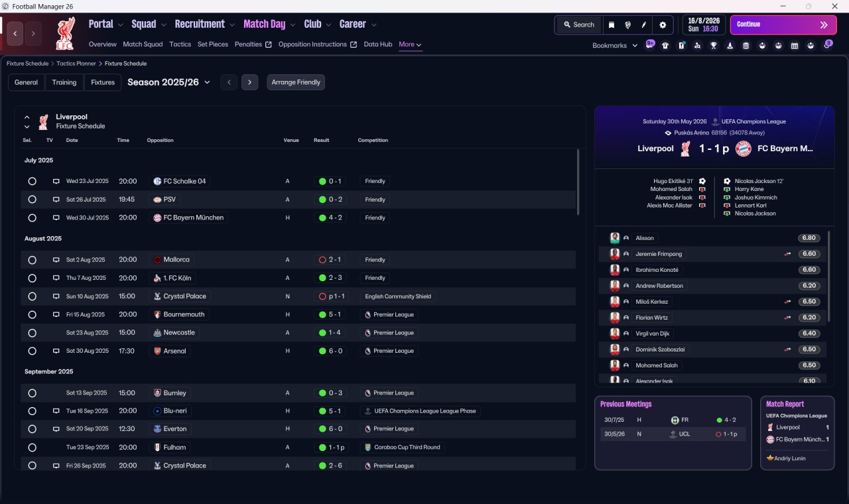This screenshot has height=504, width=849.
Task: Click the shirt kit bookmark icon
Action: [665, 46]
